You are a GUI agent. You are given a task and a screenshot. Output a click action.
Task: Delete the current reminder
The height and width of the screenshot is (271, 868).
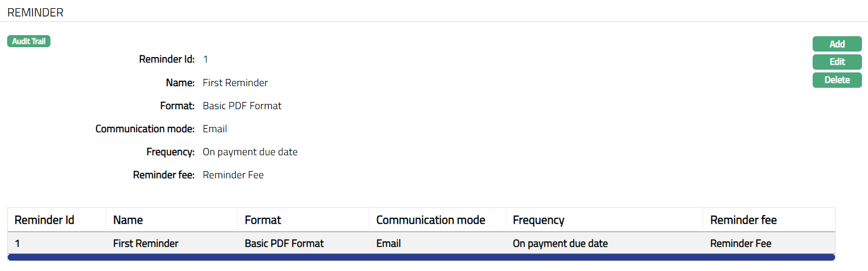(837, 80)
